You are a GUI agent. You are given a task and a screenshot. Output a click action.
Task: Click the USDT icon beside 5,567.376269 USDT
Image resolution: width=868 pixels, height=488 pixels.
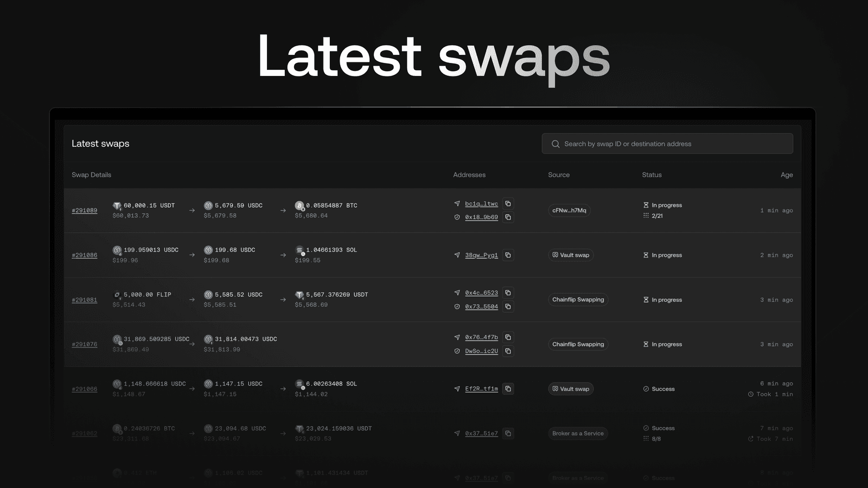[x=299, y=295]
